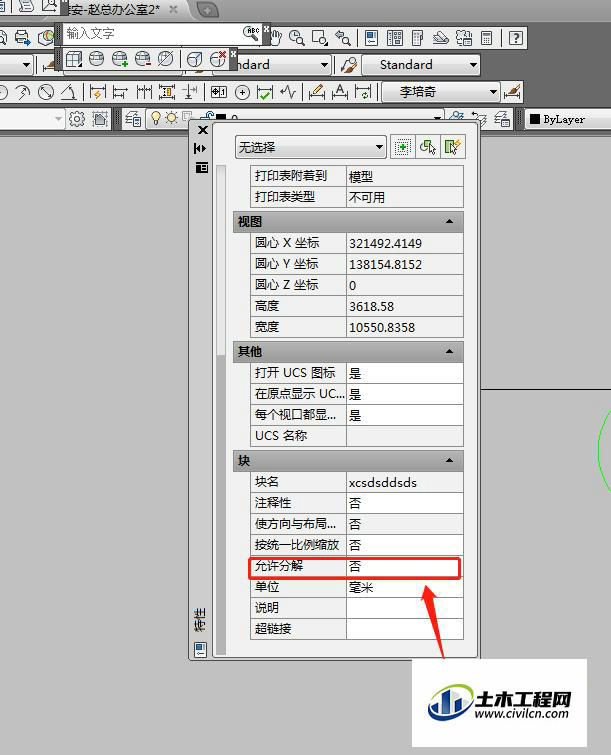Viewport: 611px width, 755px height.
Task: Open the DesignCenter grid icon
Action: coord(395,38)
